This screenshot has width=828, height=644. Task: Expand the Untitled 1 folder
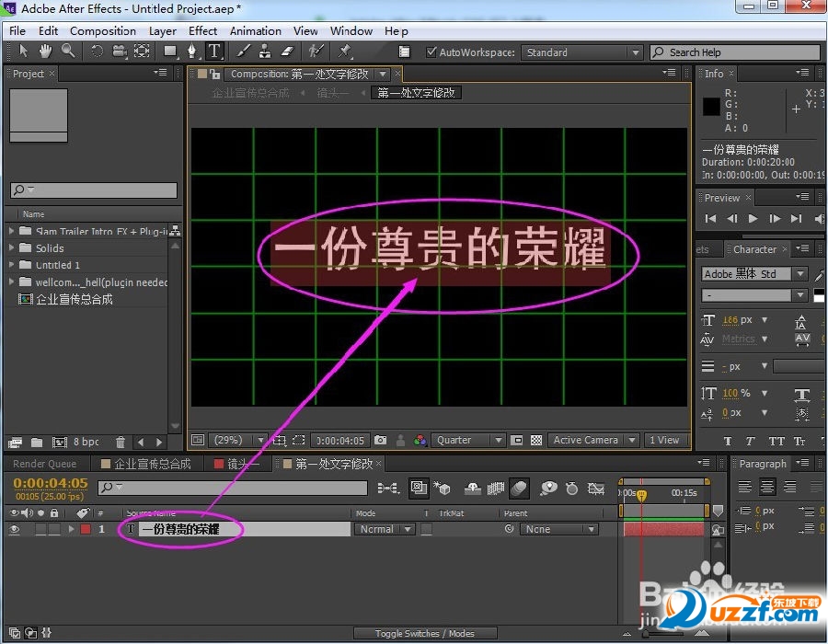(x=11, y=264)
